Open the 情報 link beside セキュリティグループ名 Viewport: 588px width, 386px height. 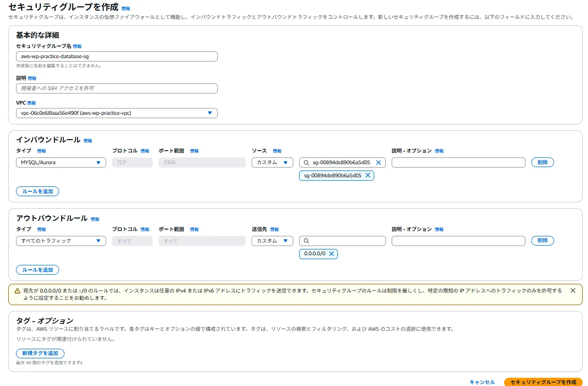point(77,46)
